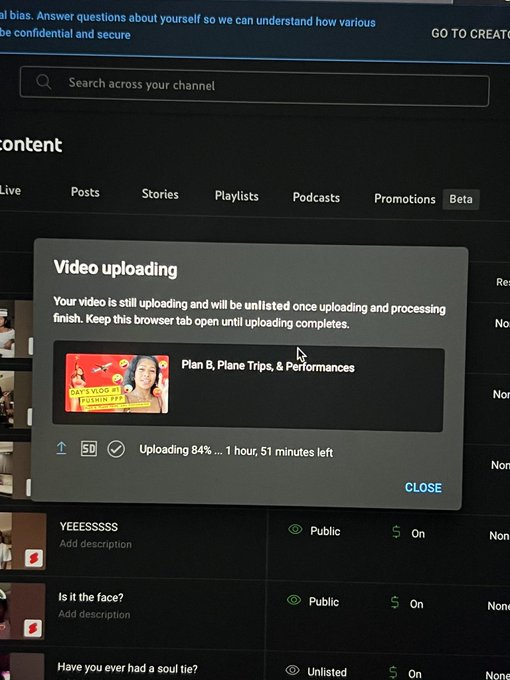Image resolution: width=510 pixels, height=680 pixels.
Task: Open GO TO CREATOR link in banner
Action: 471,34
